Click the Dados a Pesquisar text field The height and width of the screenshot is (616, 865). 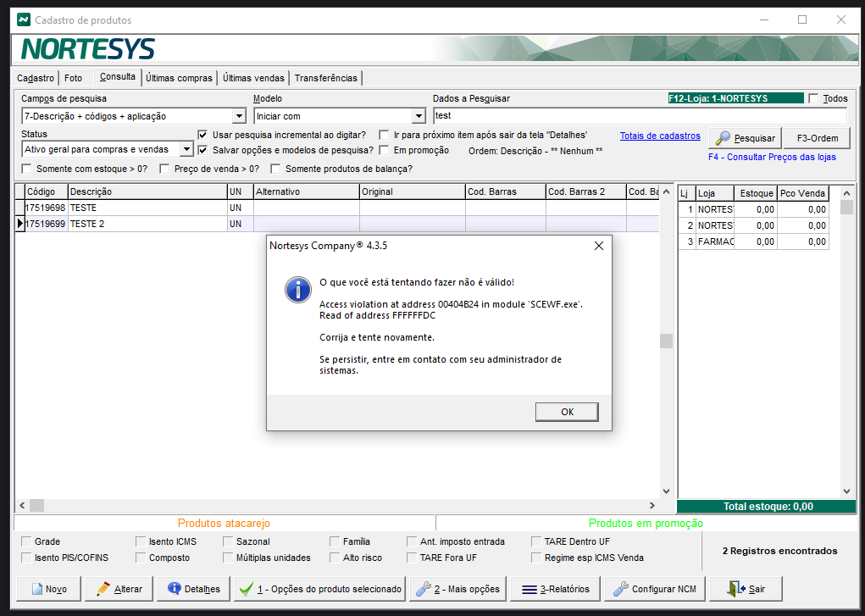tap(639, 116)
